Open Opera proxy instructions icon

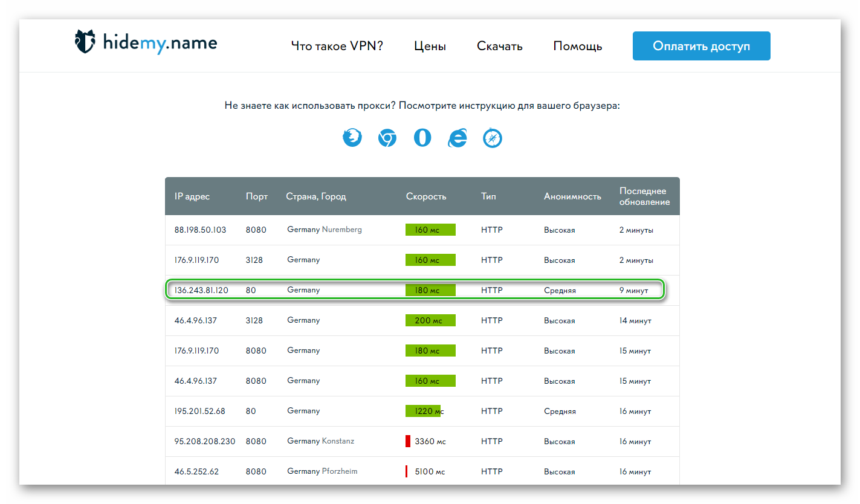pos(422,138)
